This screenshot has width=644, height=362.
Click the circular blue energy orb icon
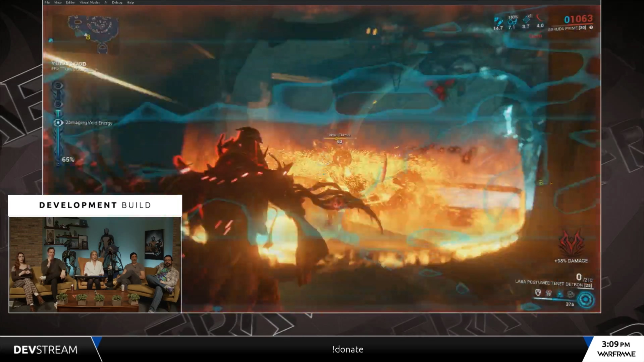pyautogui.click(x=586, y=299)
